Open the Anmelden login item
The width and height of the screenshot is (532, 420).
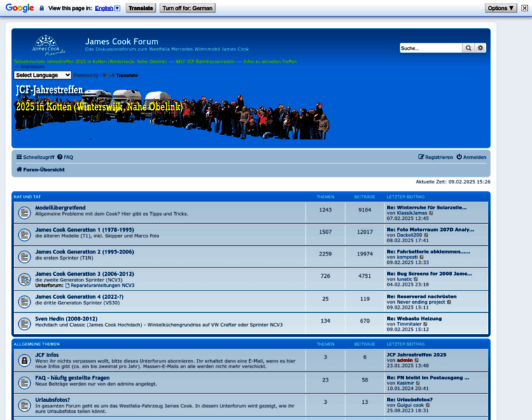pos(470,157)
